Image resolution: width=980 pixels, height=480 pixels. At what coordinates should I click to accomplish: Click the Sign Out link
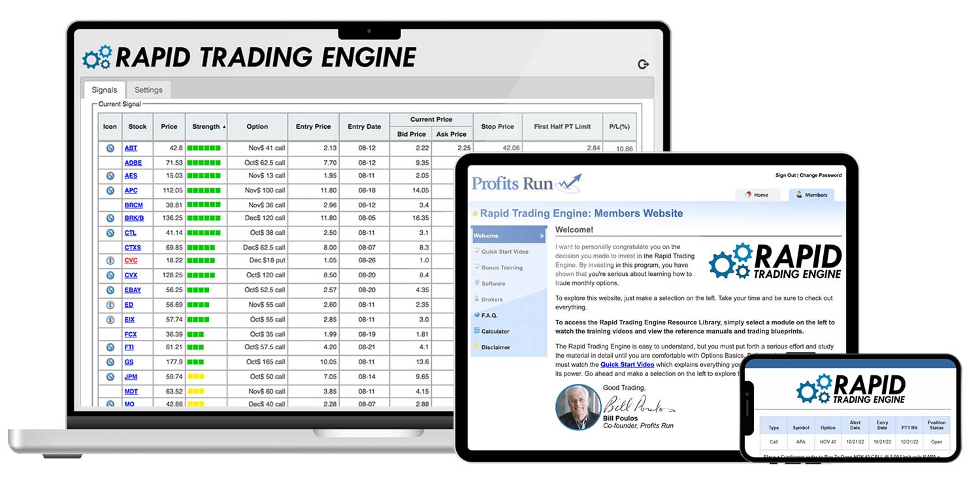(784, 175)
